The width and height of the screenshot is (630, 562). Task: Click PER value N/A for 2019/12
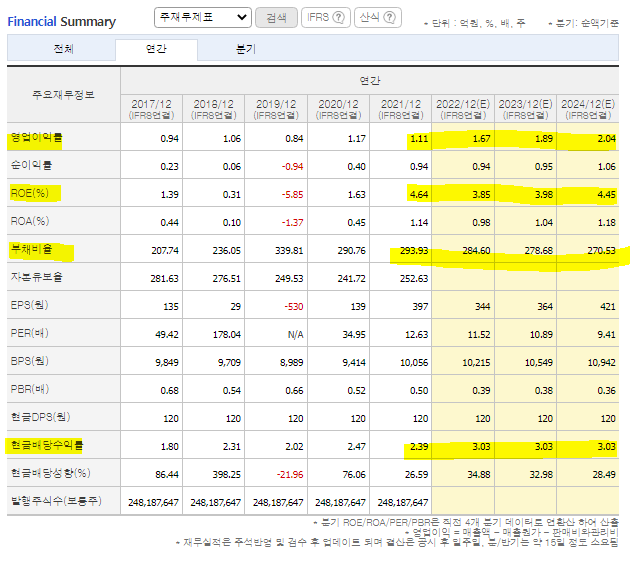[x=296, y=335]
